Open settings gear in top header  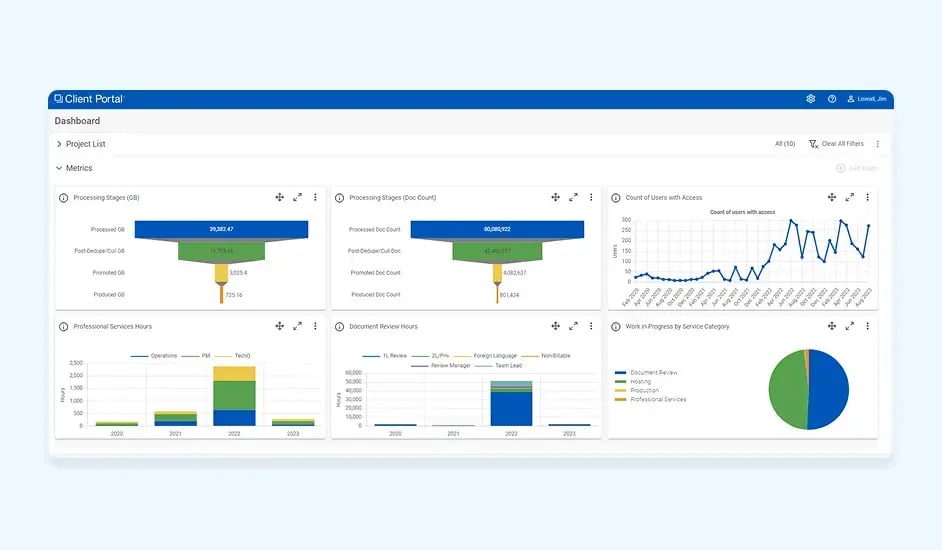(x=811, y=99)
